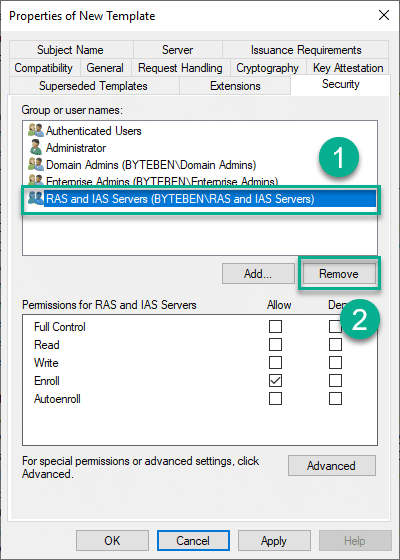Click the RAS and IAS Servers group icon

point(36,199)
